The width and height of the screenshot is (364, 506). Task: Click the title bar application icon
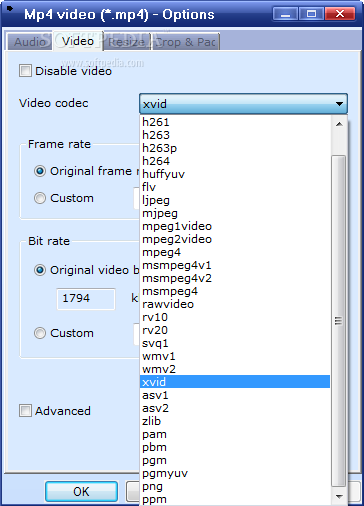coord(10,9)
